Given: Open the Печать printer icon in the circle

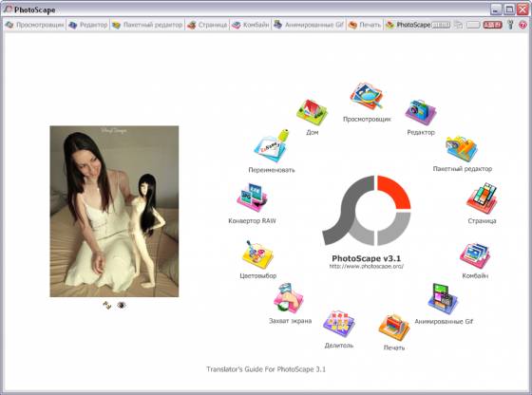Looking at the screenshot, I should 394,328.
